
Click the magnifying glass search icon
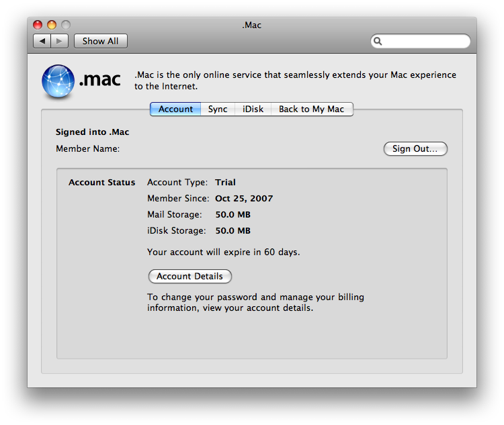pyautogui.click(x=378, y=41)
